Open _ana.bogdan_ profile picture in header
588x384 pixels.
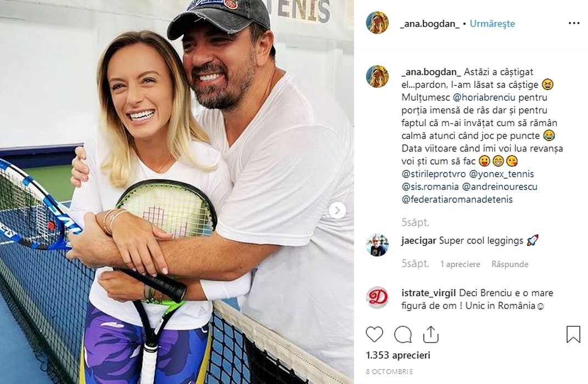click(x=377, y=23)
